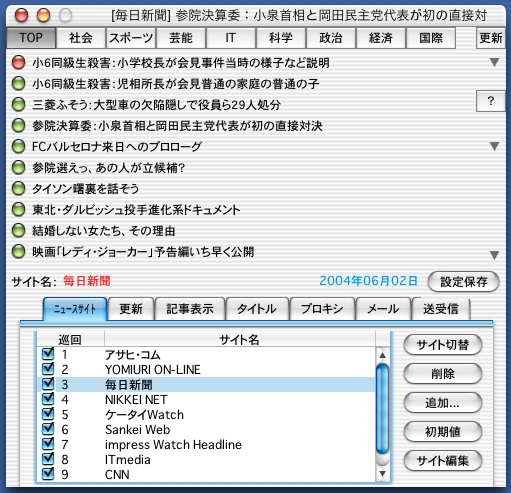This screenshot has height=493, width=511.
Task: Uncheck the アサヒ・コム patrol checkbox
Action: [48, 354]
